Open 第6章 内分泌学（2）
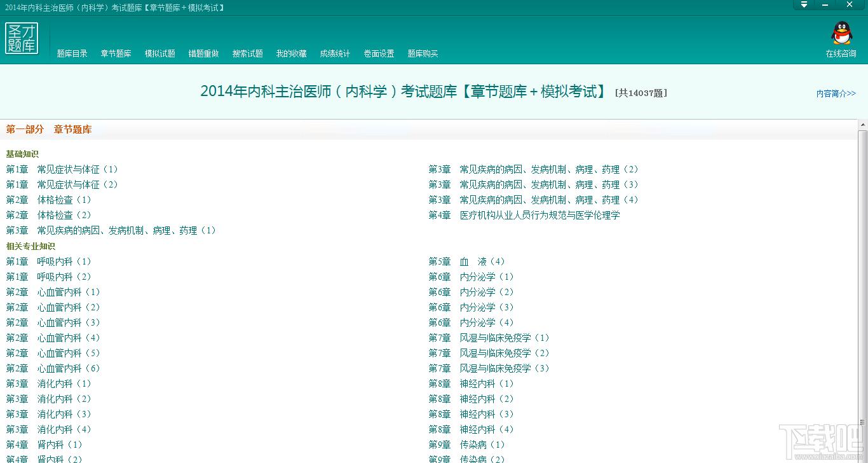Viewport: 868px width, 463px height. pyautogui.click(x=471, y=292)
